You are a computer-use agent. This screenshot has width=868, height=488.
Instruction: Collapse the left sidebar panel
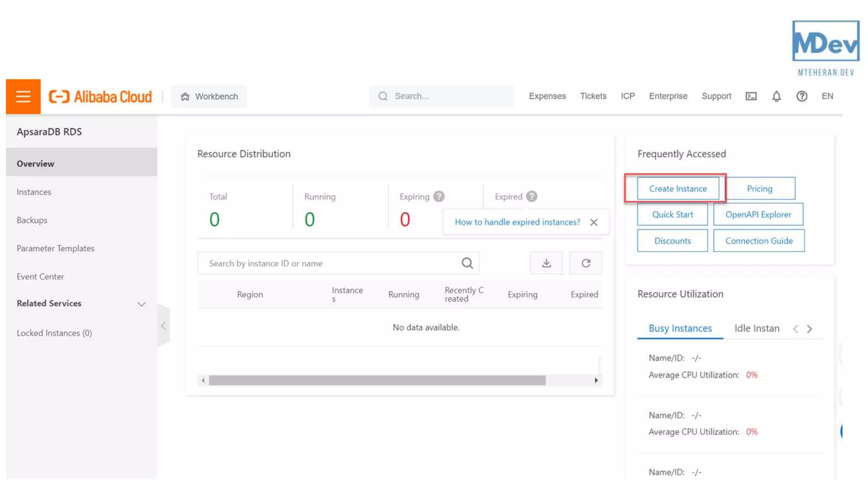click(x=164, y=326)
